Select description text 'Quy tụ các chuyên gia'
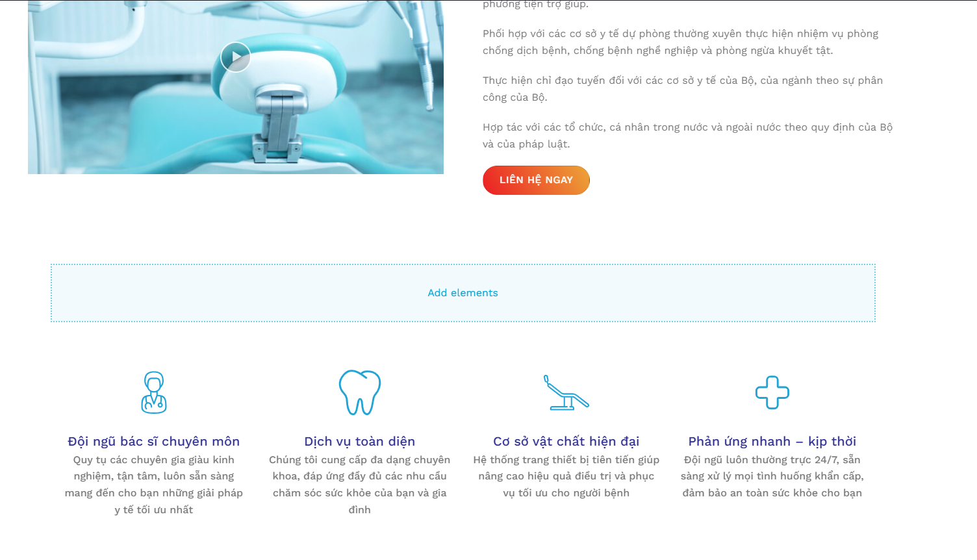This screenshot has width=977, height=560. point(154,485)
